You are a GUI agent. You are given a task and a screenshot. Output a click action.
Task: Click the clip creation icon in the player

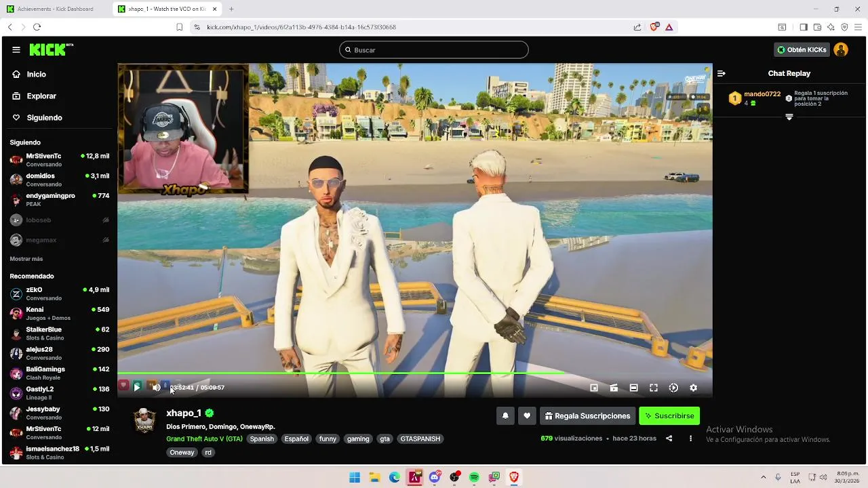coord(614,388)
